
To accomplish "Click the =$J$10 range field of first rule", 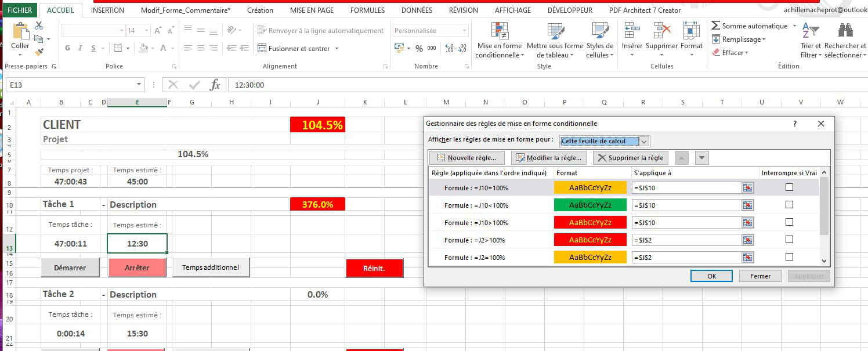I will point(688,187).
